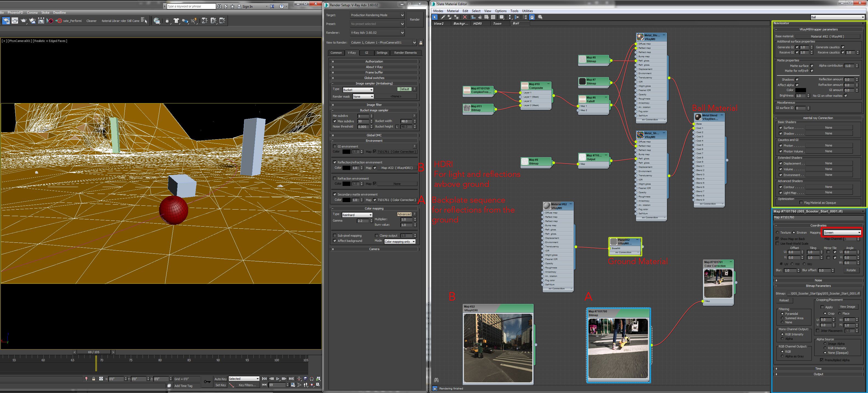Click the GI environment black color swatch
This screenshot has height=393, width=868.
346,152
